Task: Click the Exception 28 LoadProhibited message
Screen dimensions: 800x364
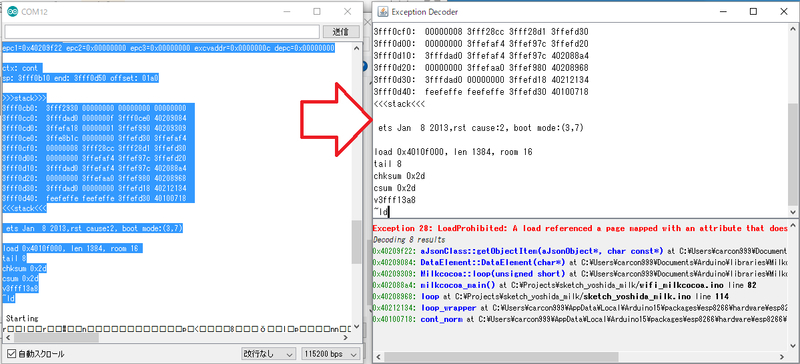Action: tap(581, 228)
